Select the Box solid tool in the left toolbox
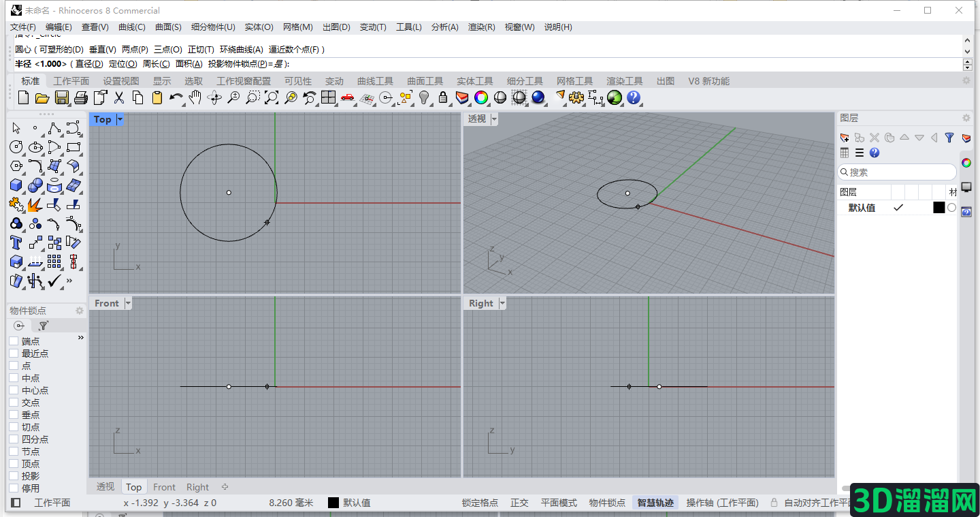Image resolution: width=980 pixels, height=517 pixels. (16, 185)
